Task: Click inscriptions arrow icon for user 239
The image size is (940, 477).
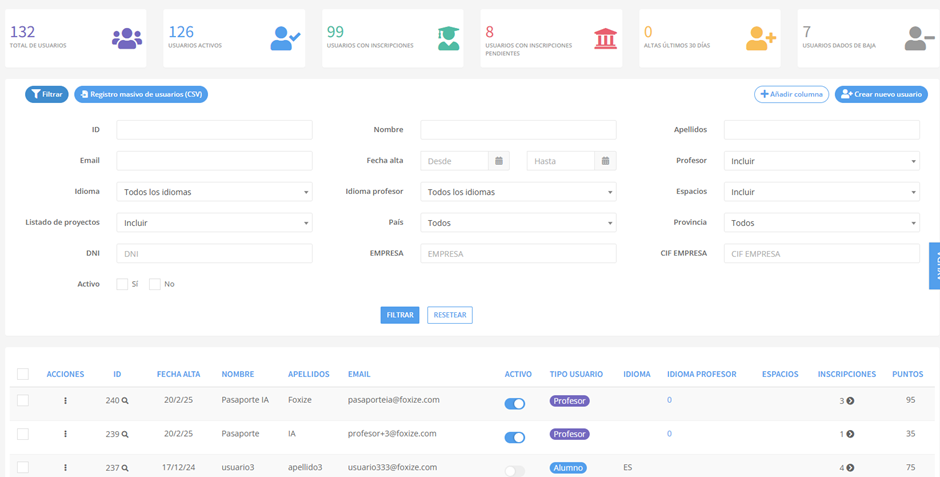Action: [850, 434]
